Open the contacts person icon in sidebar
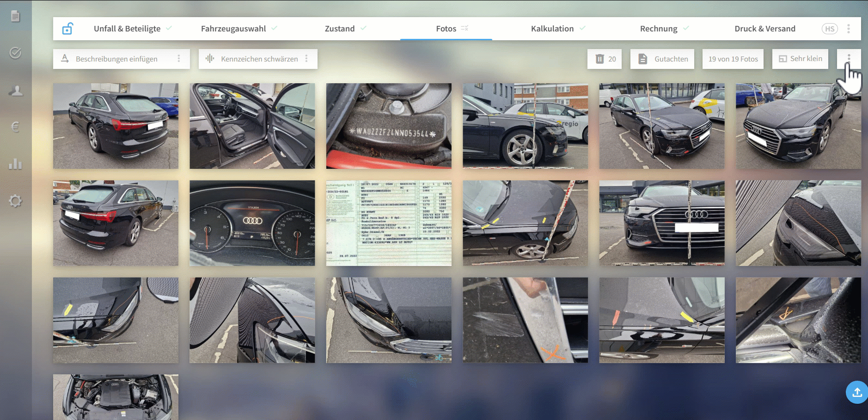 (x=16, y=90)
